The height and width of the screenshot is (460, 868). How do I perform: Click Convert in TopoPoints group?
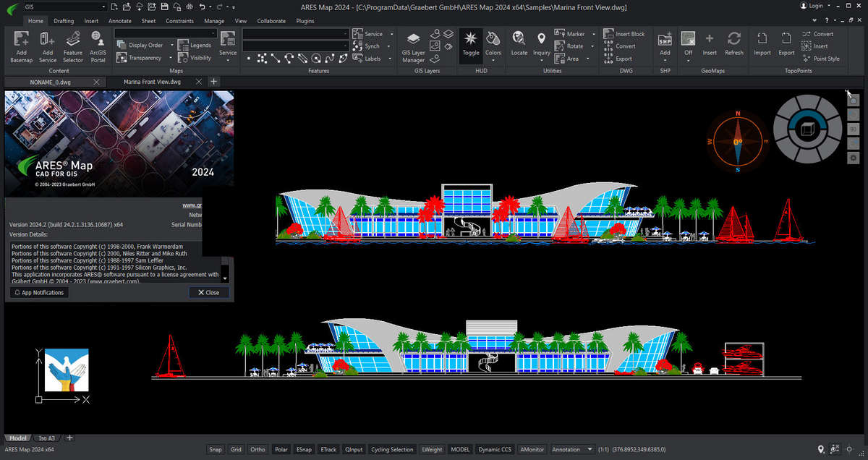pyautogui.click(x=817, y=34)
